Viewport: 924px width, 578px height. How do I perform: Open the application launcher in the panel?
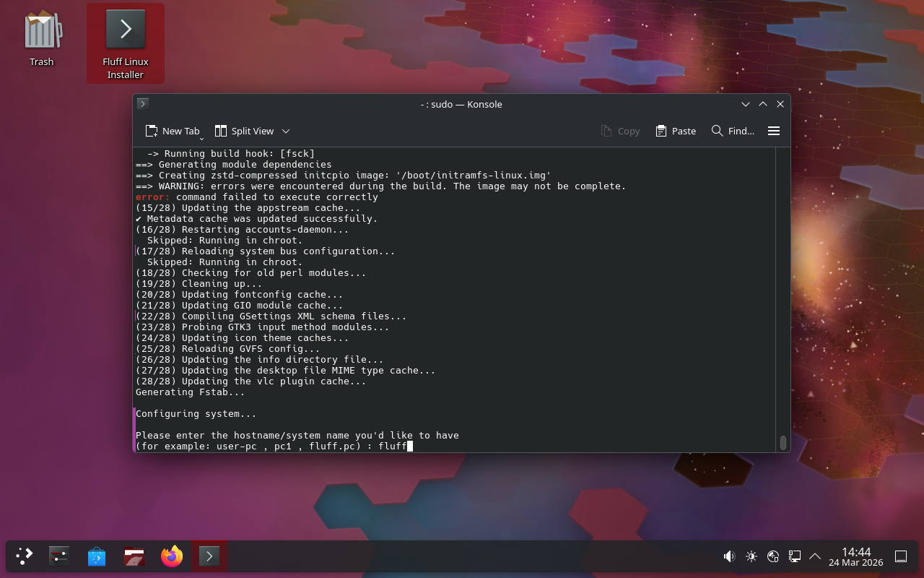25,556
